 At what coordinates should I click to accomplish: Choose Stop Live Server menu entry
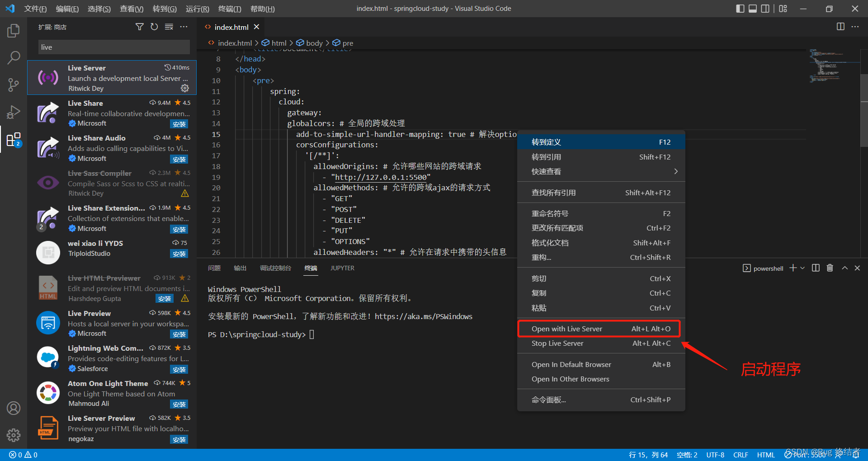601,343
